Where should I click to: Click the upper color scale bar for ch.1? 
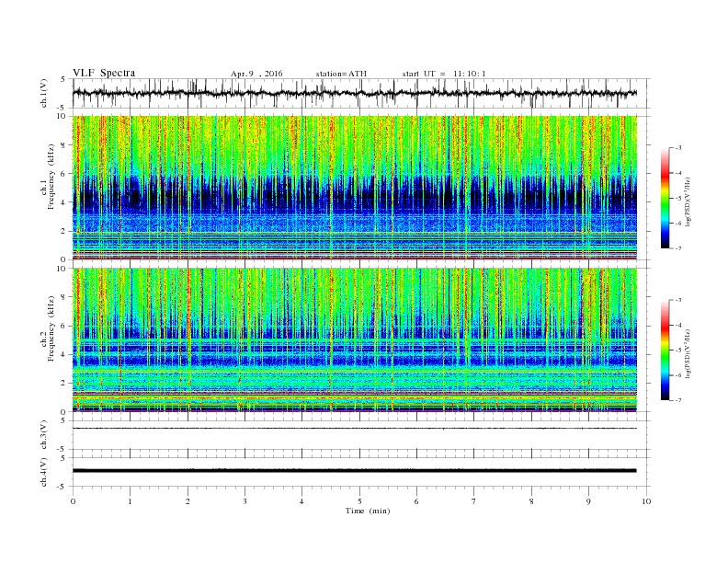coord(665,199)
